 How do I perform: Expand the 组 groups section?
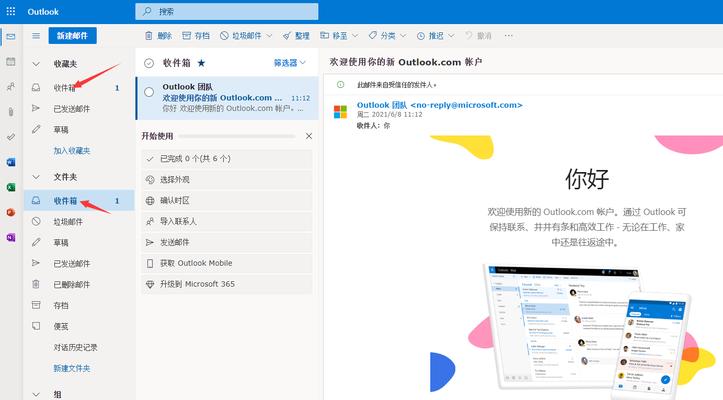tap(36, 394)
